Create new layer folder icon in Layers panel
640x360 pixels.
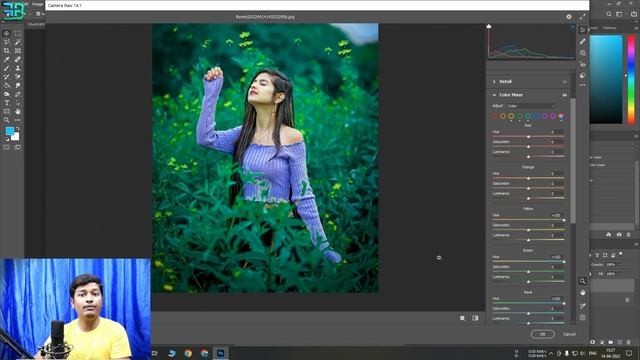(611, 342)
